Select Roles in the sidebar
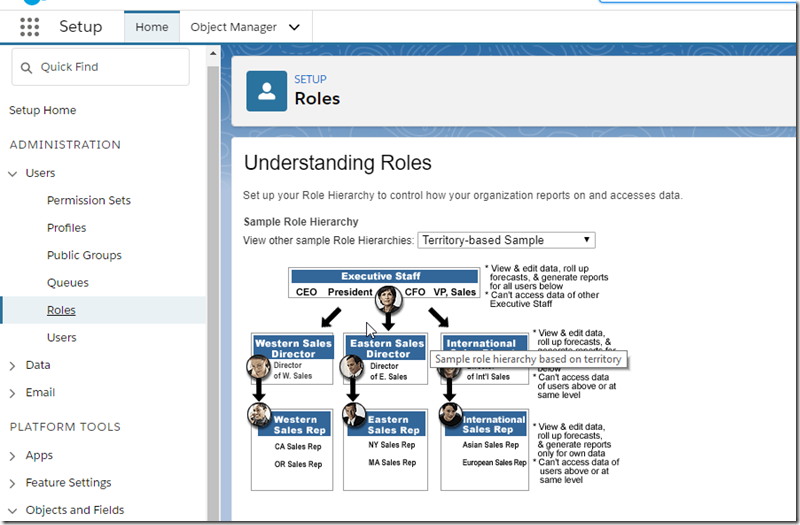 61,310
